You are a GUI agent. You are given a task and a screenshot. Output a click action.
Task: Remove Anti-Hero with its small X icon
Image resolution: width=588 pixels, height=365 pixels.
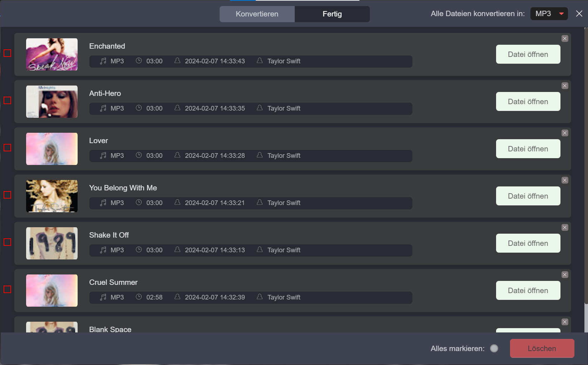tap(565, 86)
